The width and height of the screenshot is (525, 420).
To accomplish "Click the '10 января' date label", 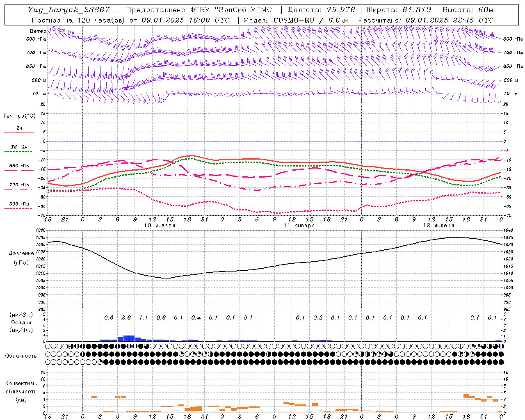I will coord(160,226).
